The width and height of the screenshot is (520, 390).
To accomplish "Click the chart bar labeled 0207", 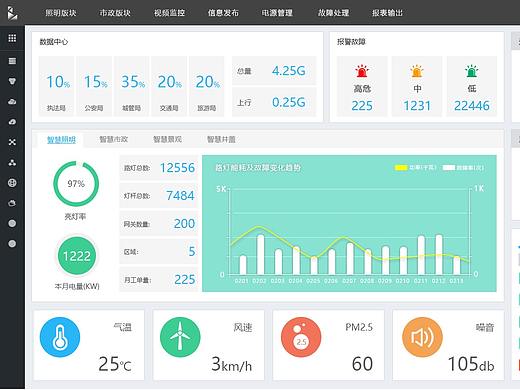I will tap(350, 258).
